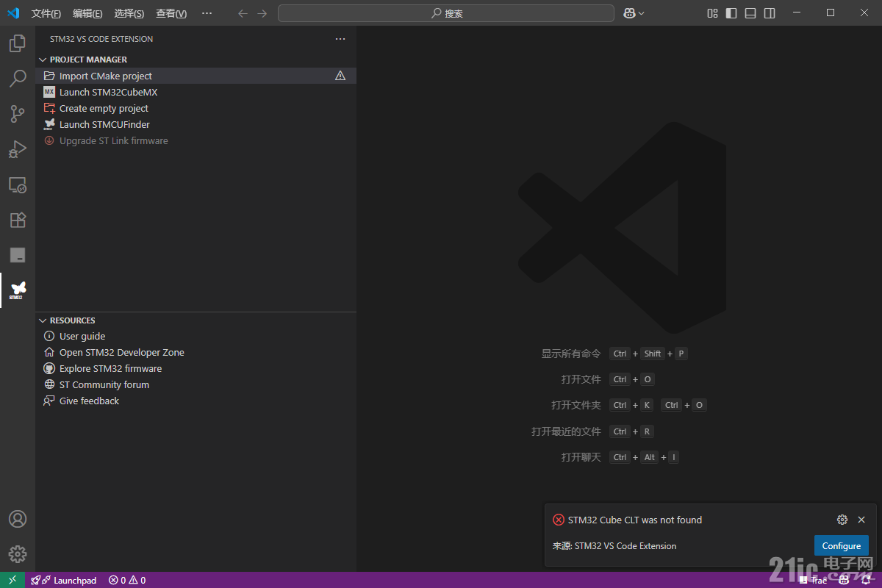The image size is (882, 588).
Task: Select Launch STM32CubeMX
Action: (196, 92)
